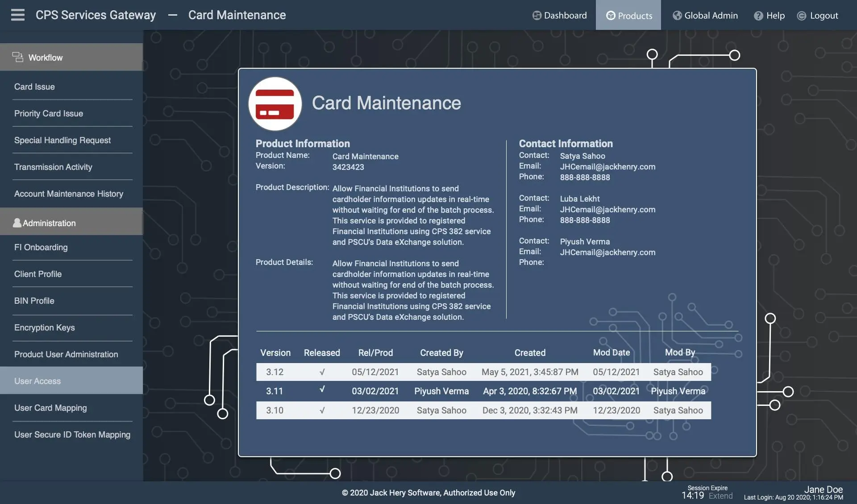Click Extend to prolong the session
The width and height of the screenshot is (857, 504).
(720, 496)
